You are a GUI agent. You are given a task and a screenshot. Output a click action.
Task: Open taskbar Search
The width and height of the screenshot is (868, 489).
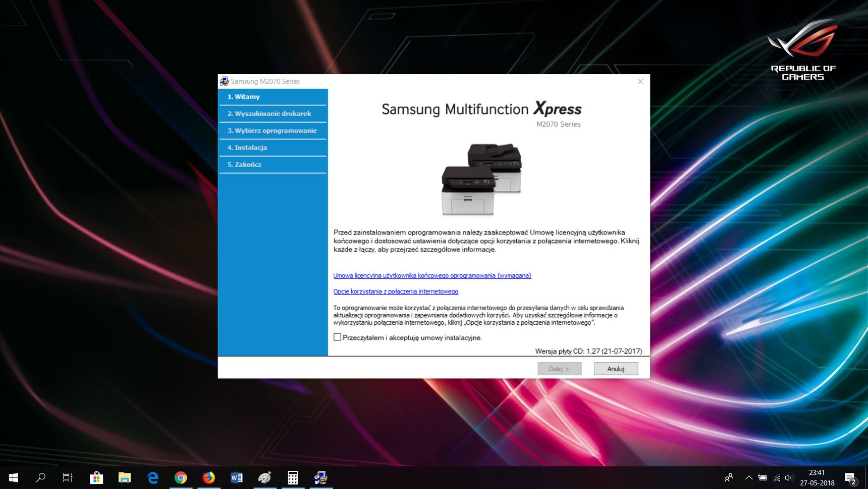click(x=41, y=477)
